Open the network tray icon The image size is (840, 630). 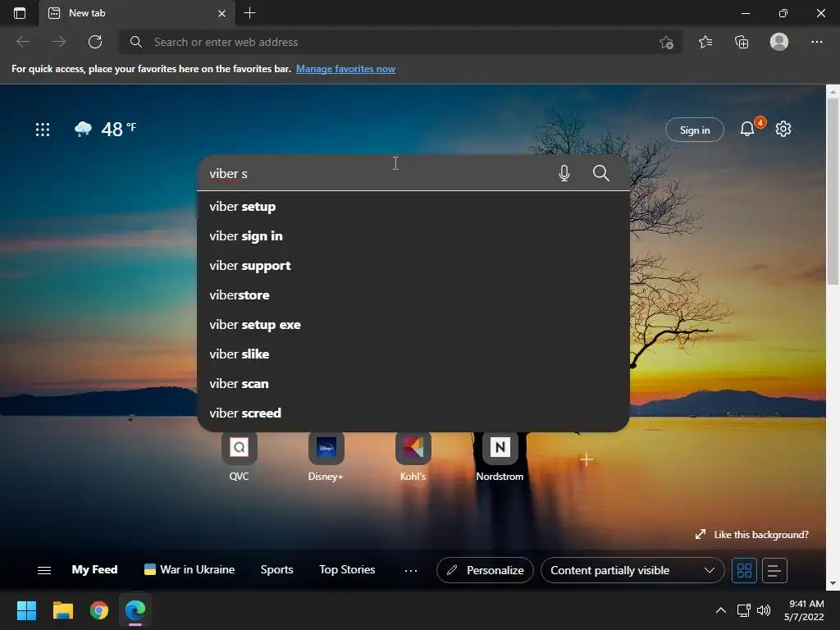(x=743, y=610)
